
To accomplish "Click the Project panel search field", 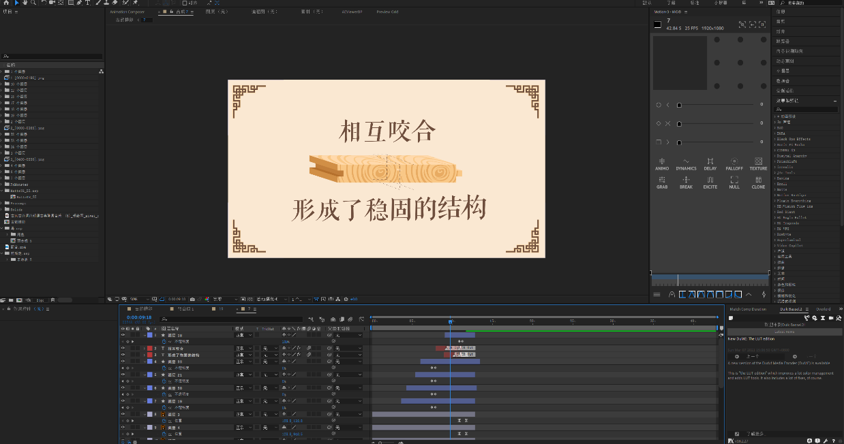I will click(52, 56).
